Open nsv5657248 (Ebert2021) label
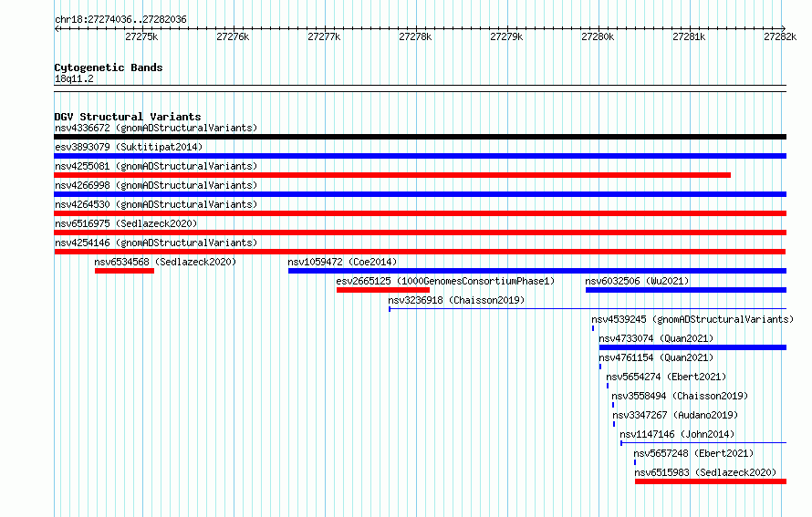The width and height of the screenshot is (812, 517). 693,453
